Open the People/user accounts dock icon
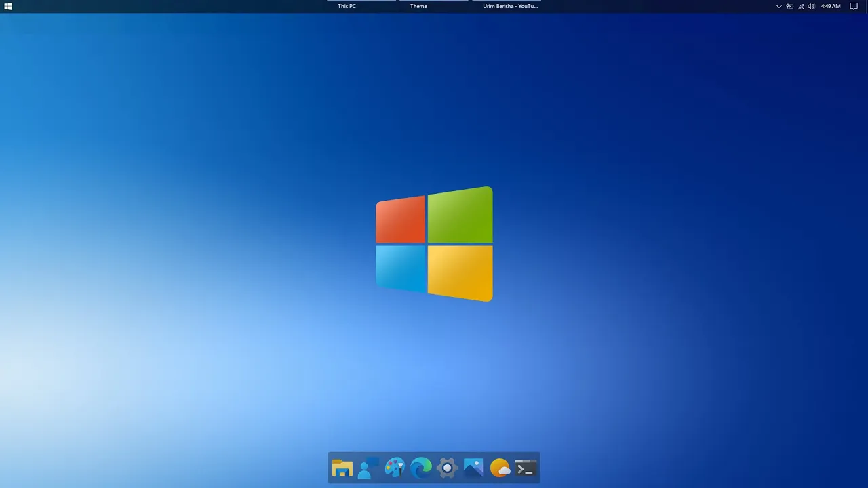This screenshot has height=488, width=868. click(368, 468)
